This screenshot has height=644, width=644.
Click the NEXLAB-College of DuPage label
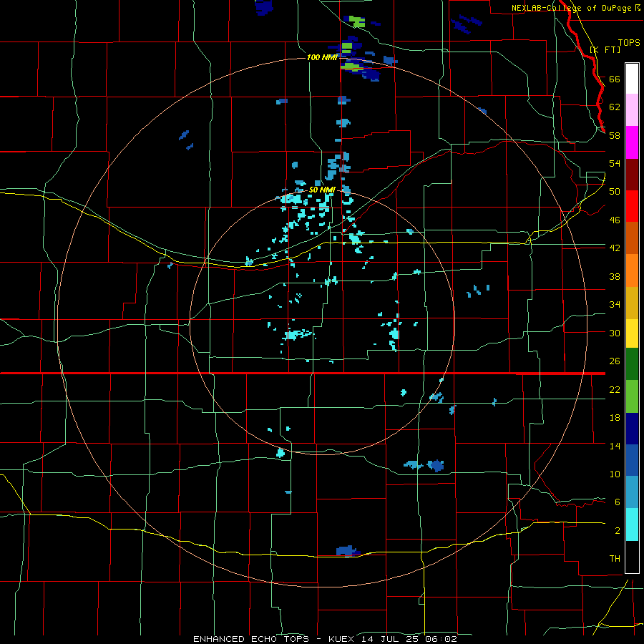[572, 8]
